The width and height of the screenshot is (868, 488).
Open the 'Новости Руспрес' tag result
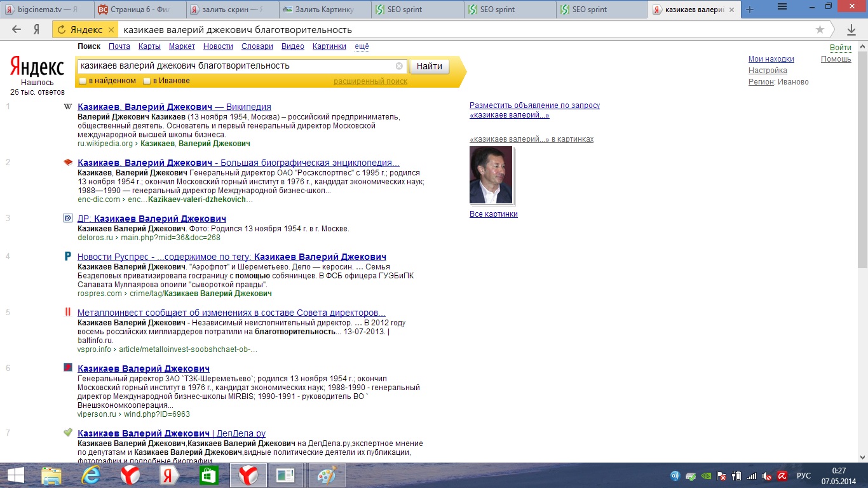[x=232, y=257]
